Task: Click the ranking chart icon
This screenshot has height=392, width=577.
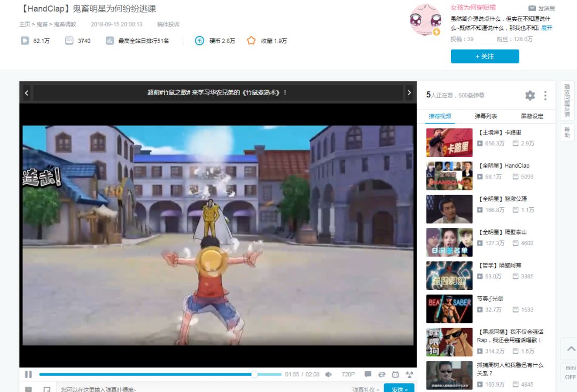Action: pos(110,41)
